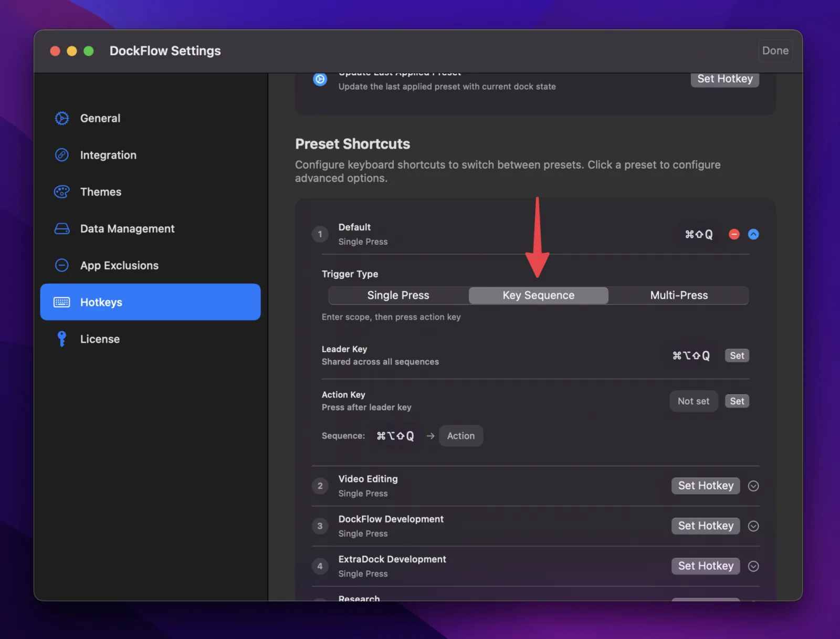The width and height of the screenshot is (840, 639).
Task: Open the Themes settings section
Action: pos(150,192)
